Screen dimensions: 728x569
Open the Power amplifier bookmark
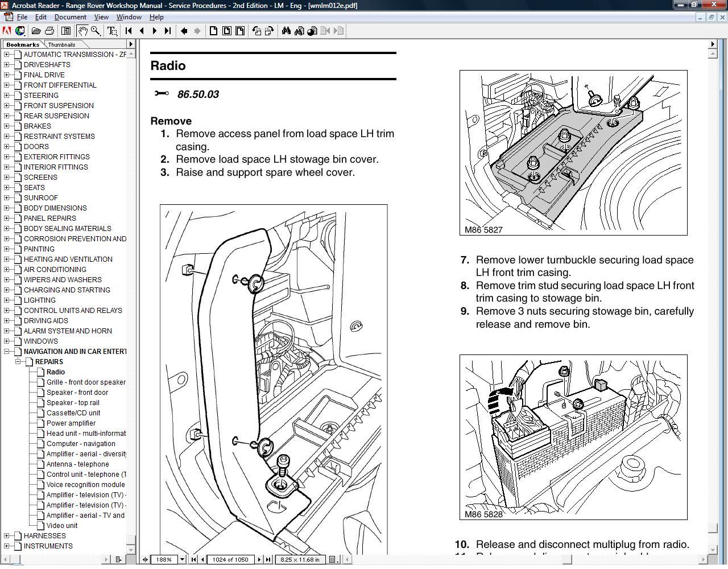click(71, 423)
